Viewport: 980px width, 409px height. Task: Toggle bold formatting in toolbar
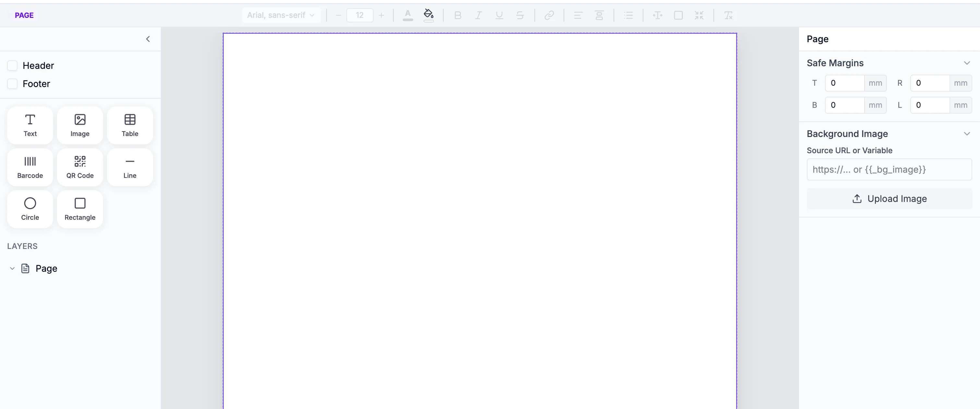pyautogui.click(x=458, y=15)
